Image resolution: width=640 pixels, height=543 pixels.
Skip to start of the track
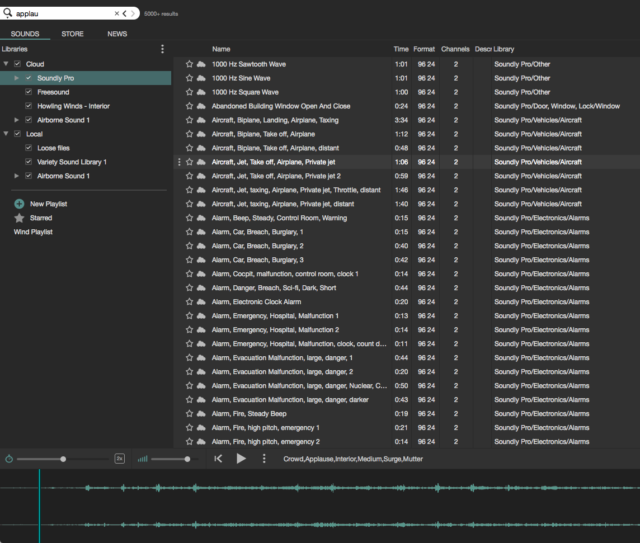pyautogui.click(x=218, y=459)
